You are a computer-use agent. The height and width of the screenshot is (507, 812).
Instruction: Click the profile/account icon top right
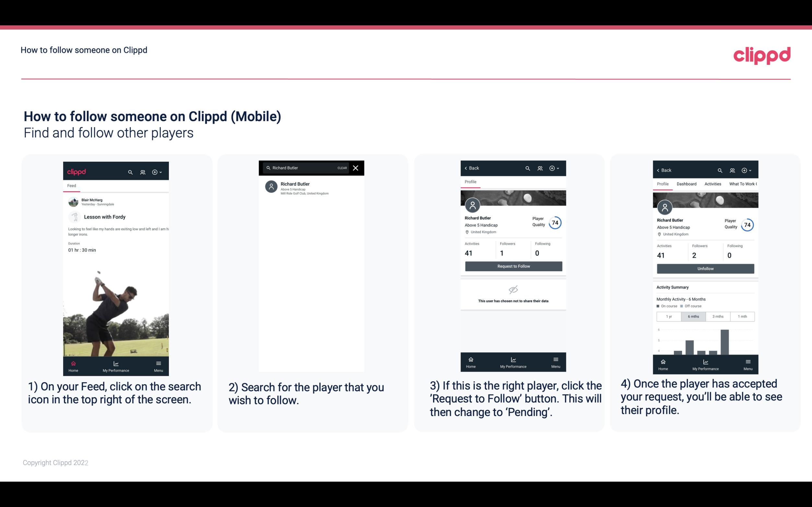(142, 171)
